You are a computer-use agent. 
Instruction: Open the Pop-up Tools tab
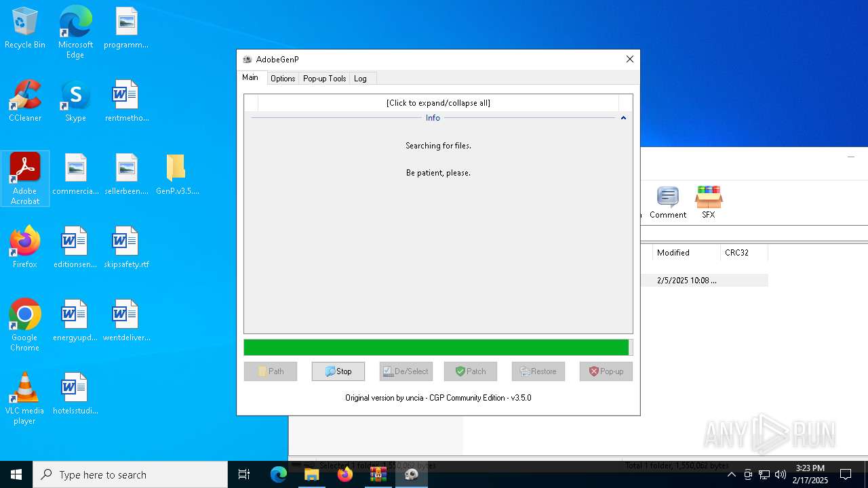click(x=325, y=79)
